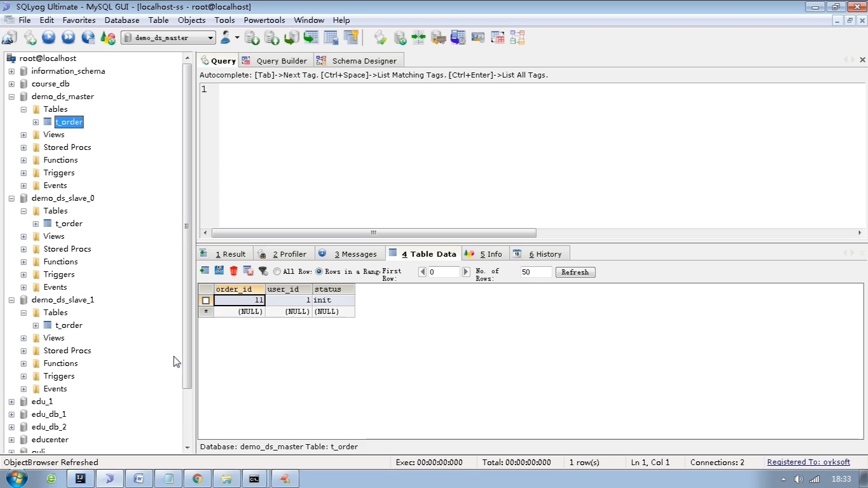This screenshot has width=868, height=488.
Task: Open the Favorites menu
Action: point(79,20)
